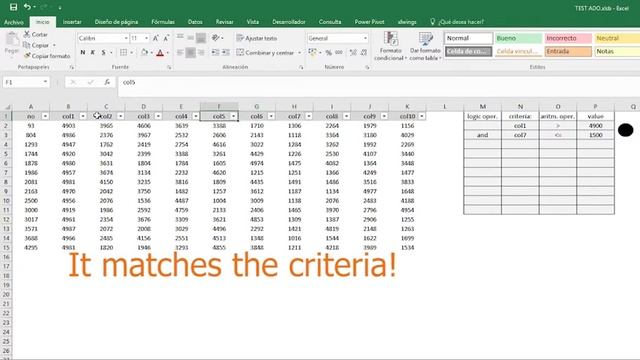Viewport: 640px width, 360px height.
Task: Click Combinar y centrar button
Action: coord(265,52)
